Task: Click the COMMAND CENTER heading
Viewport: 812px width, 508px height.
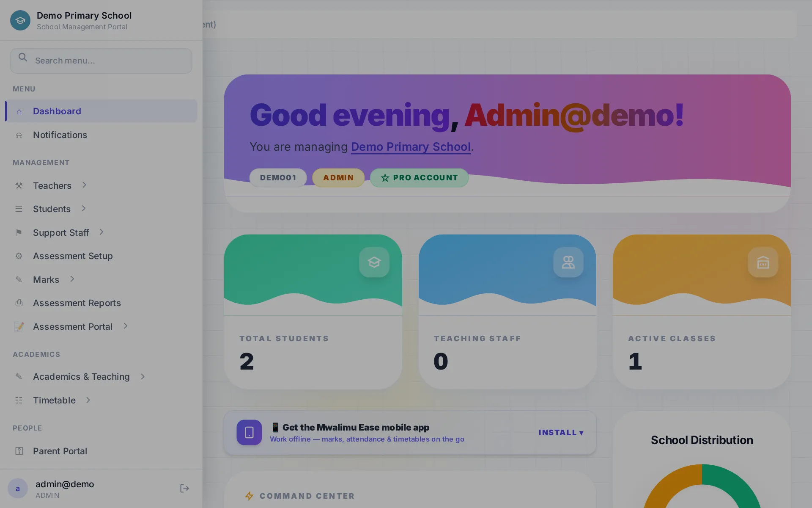Action: (x=307, y=496)
